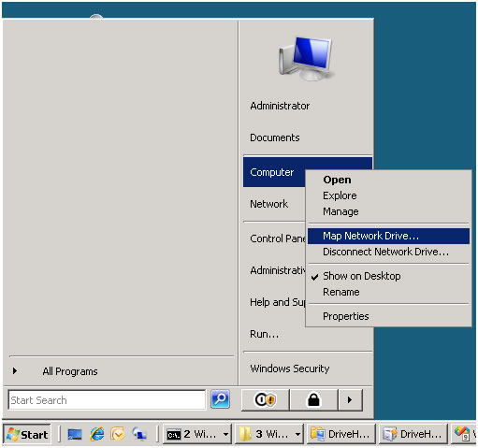478x448 pixels.
Task: Open the orange checkmark quick launch icon
Action: tap(118, 434)
